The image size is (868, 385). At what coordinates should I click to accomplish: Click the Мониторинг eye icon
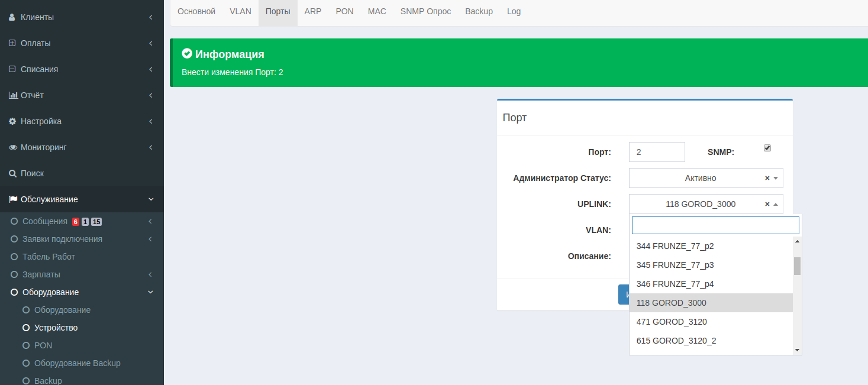pos(13,147)
